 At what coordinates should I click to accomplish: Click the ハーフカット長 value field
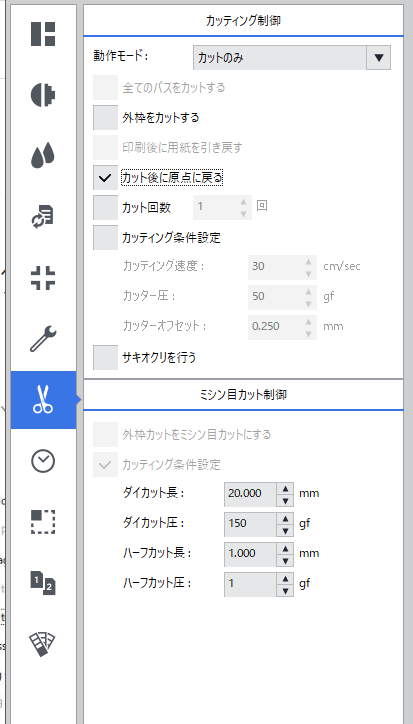coord(251,553)
